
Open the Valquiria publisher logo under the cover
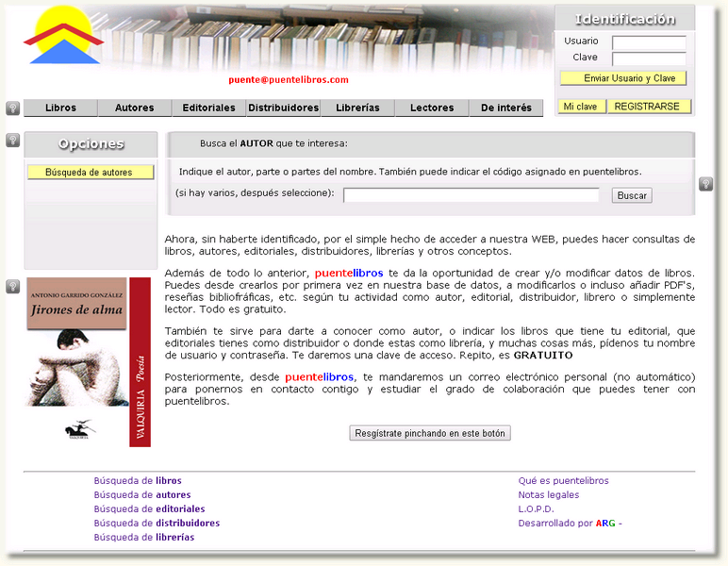click(x=80, y=429)
